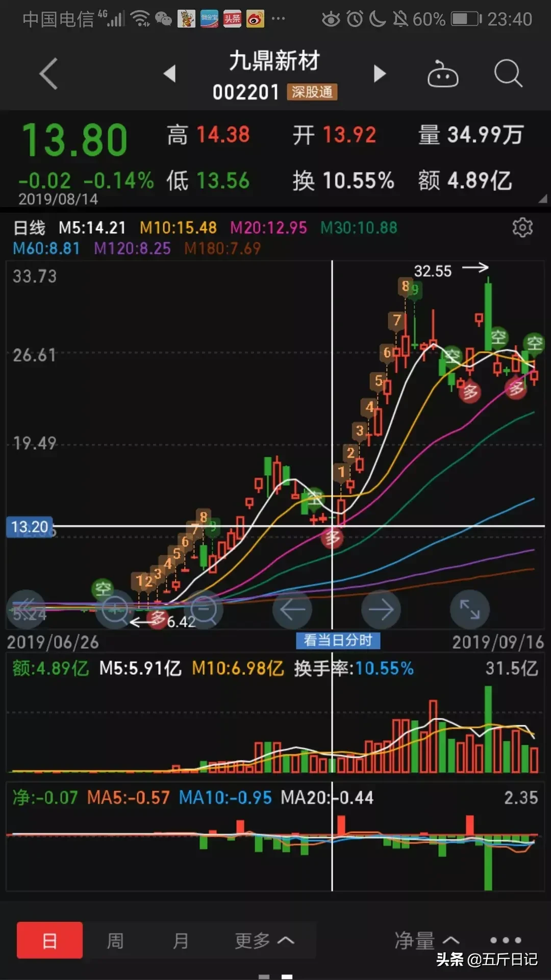This screenshot has height=980, width=551.
Task: Open Weibo notification in status bar
Action: coord(255,19)
